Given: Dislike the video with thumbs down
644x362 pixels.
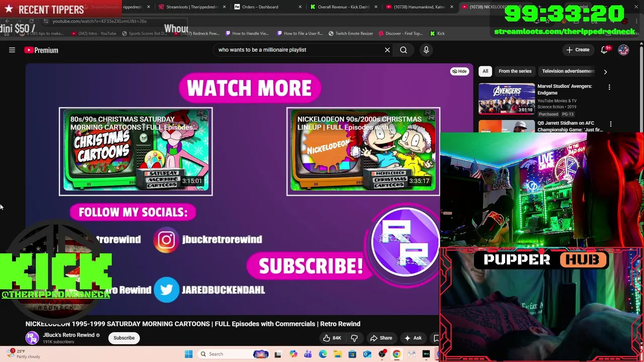Looking at the screenshot, I should click(354, 338).
